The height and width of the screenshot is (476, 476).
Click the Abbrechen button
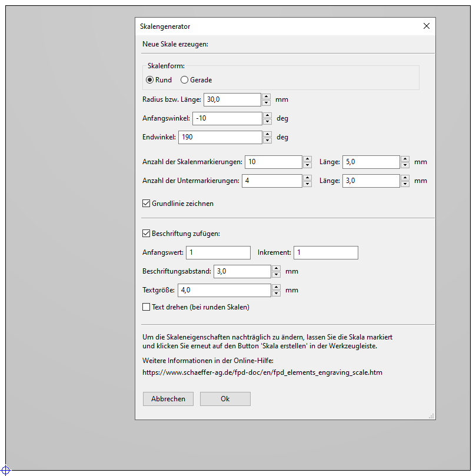point(168,399)
